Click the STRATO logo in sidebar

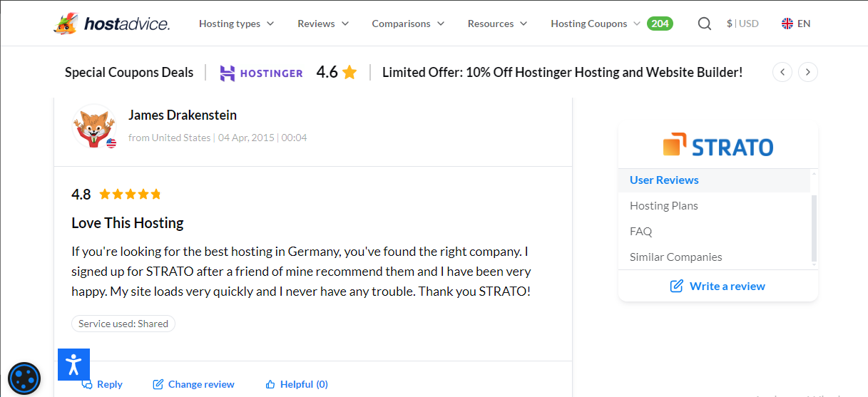(x=718, y=146)
